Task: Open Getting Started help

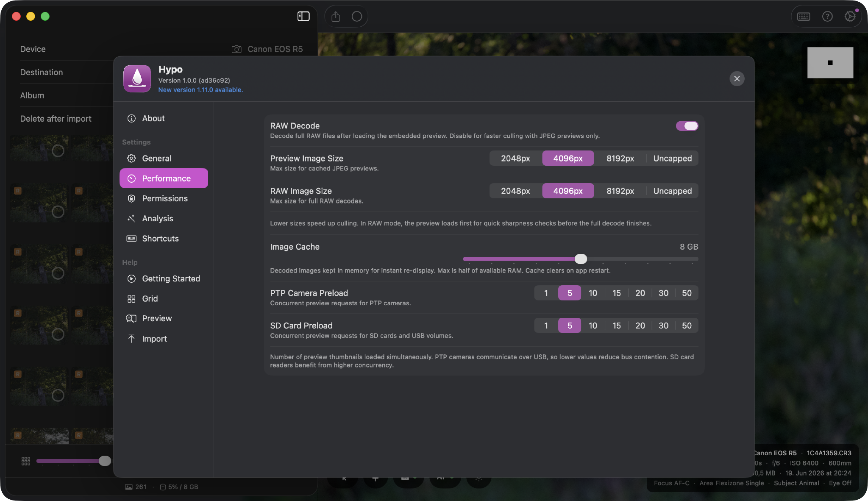Action: click(164, 278)
